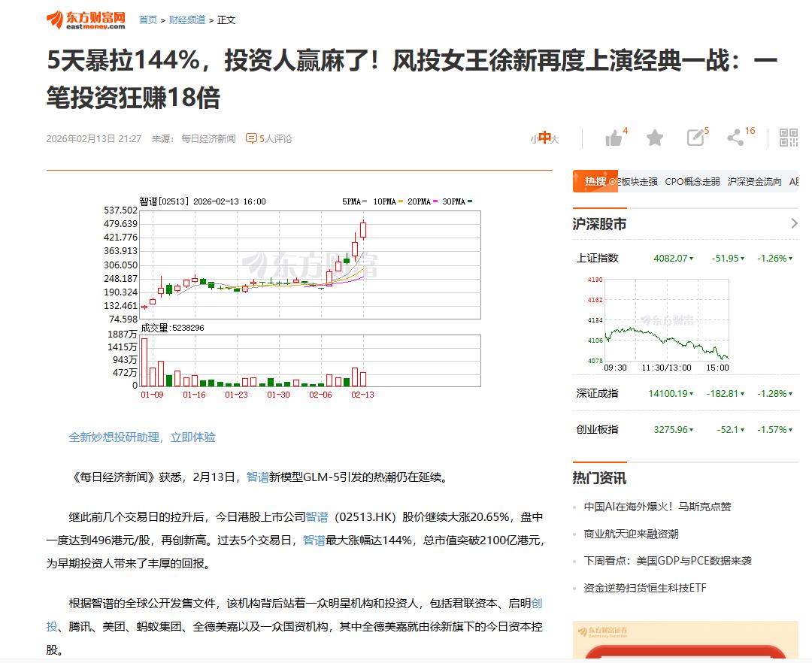
Task: Click the share icon
Action: pyautogui.click(x=735, y=137)
